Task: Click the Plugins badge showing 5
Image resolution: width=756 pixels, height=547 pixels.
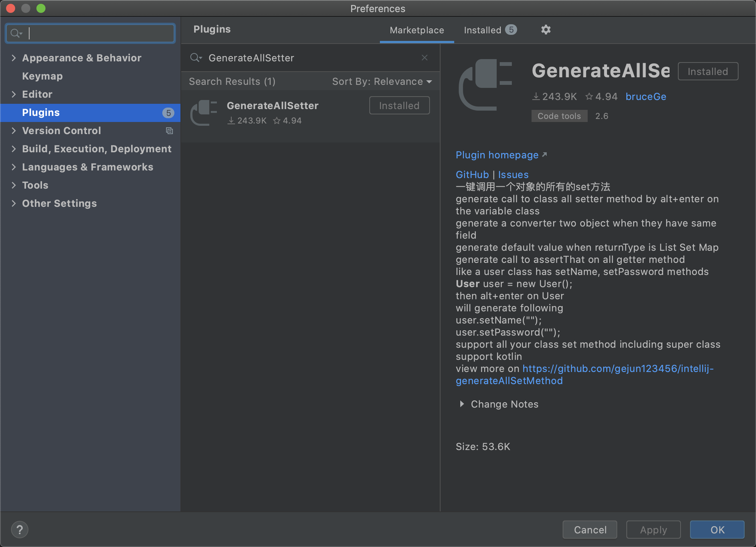Action: 168,113
